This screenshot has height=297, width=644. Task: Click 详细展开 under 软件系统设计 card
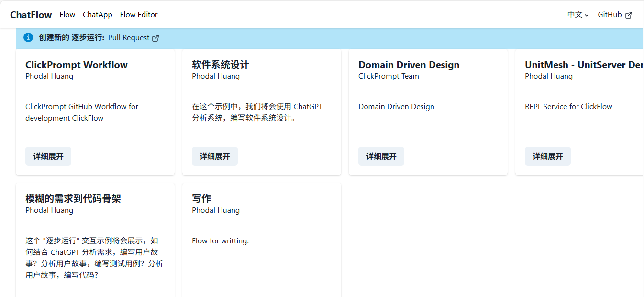tap(215, 156)
